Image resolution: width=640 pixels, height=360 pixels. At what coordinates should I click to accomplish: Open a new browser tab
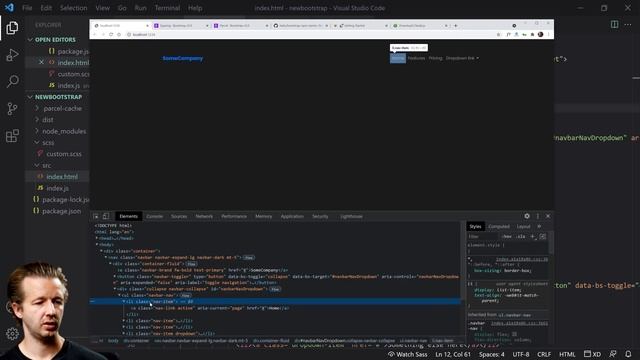(456, 25)
